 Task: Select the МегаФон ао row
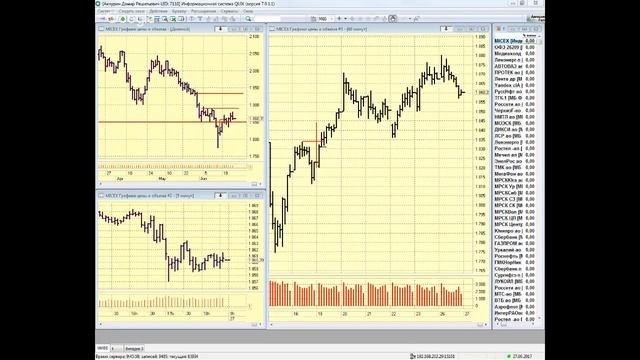pos(515,174)
